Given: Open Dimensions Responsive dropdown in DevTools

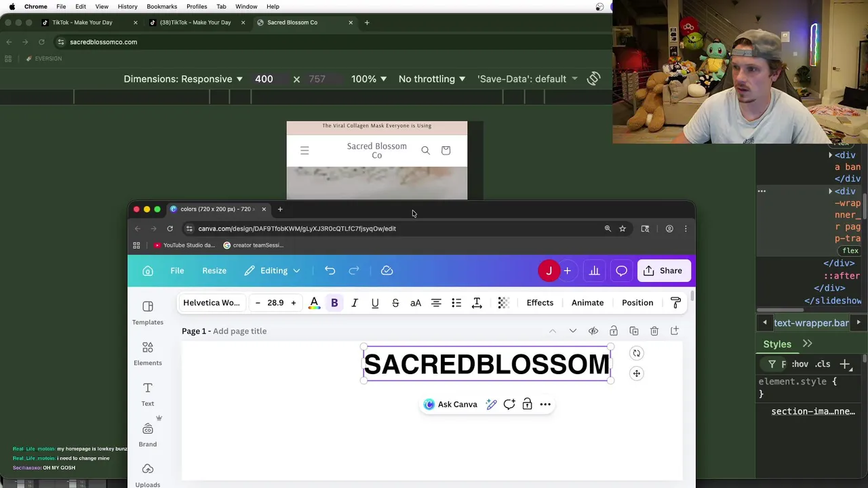Looking at the screenshot, I should (183, 79).
